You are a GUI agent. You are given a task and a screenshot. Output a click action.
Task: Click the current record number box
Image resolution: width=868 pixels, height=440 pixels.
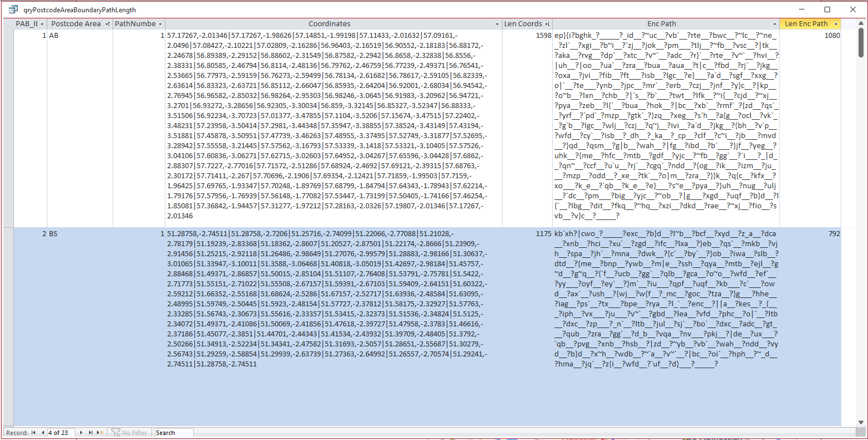click(61, 432)
